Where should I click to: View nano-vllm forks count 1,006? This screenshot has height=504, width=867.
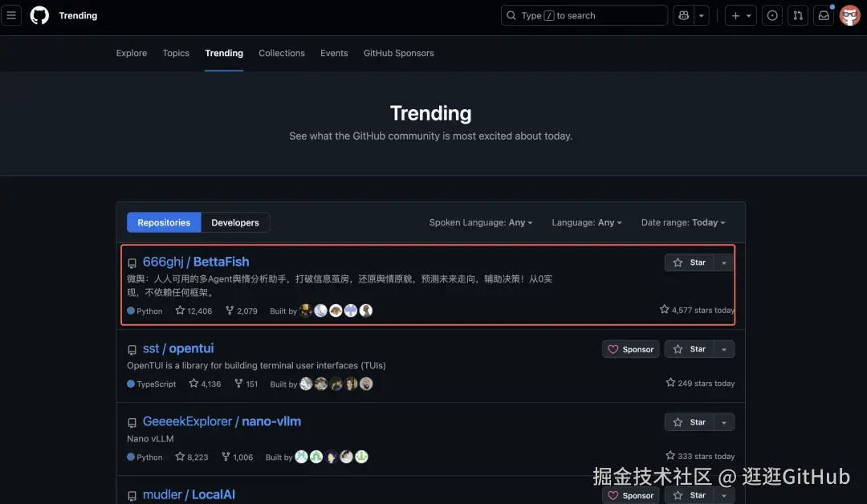(x=237, y=457)
